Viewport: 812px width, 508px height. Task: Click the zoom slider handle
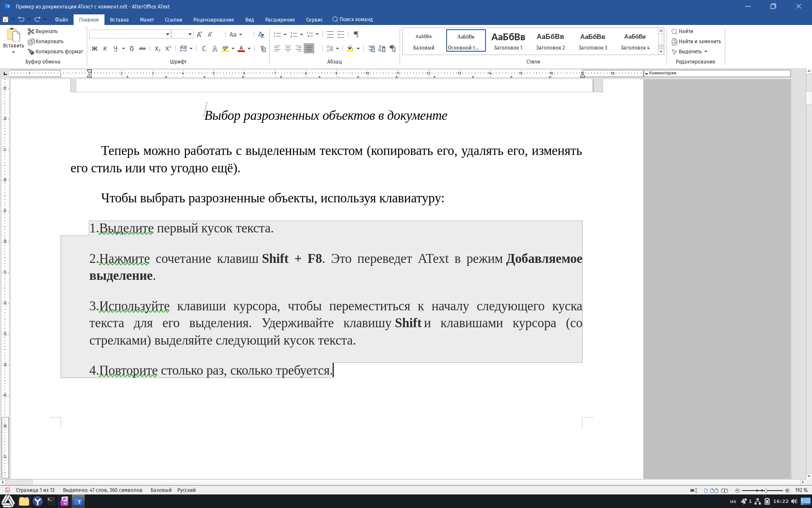click(765, 490)
